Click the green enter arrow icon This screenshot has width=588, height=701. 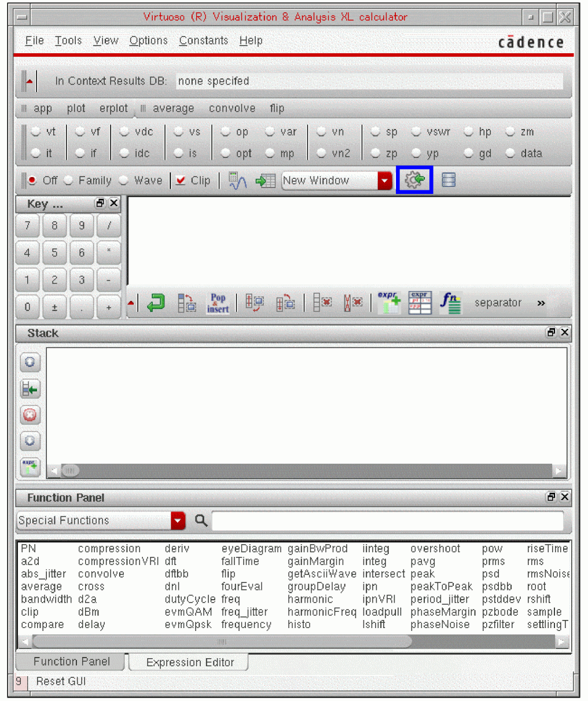click(155, 303)
